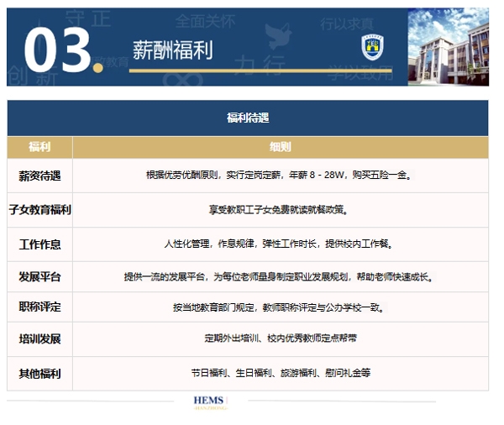Click the 节日福利 holiday benefits detail text
Viewport: 504px width, 425px height.
[x=280, y=373]
